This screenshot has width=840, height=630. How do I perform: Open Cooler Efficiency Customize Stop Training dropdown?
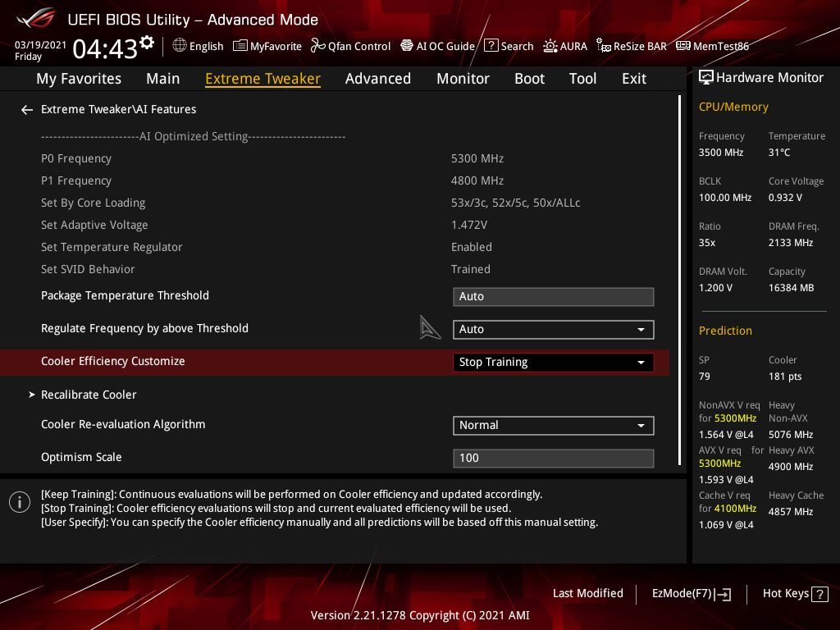(x=554, y=362)
